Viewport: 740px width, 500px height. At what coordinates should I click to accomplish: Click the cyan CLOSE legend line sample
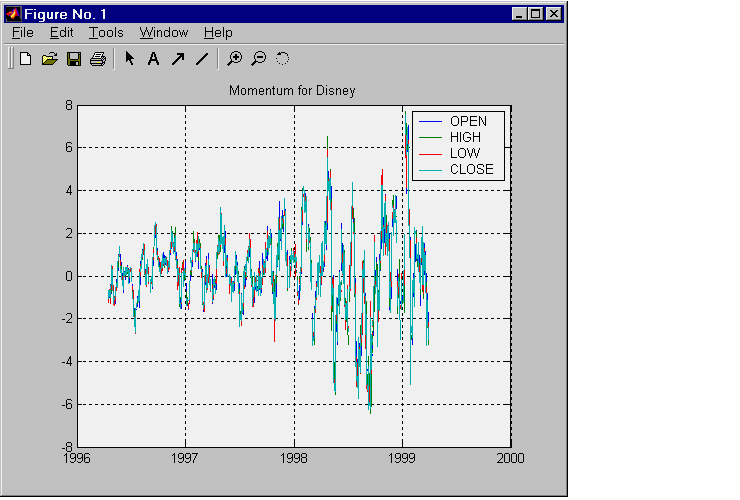click(x=430, y=170)
